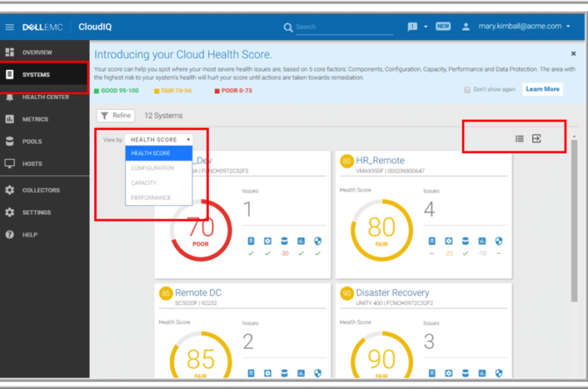Click the vertical scrollbar thumb
The image size is (588, 389).
574,221
